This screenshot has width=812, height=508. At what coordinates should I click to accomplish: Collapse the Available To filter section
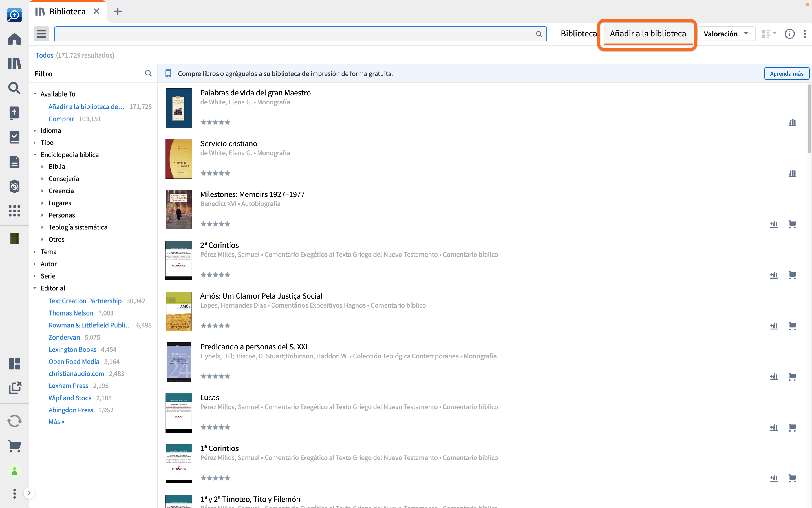(35, 94)
